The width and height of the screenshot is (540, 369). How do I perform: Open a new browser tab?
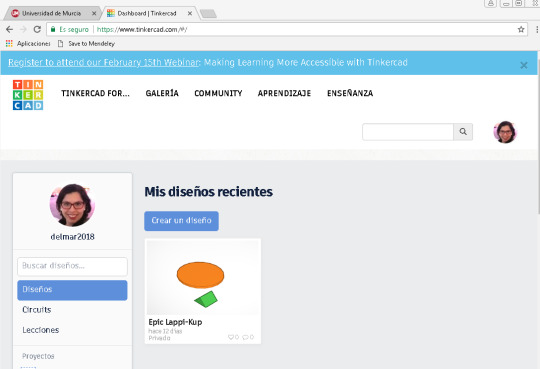coord(208,14)
